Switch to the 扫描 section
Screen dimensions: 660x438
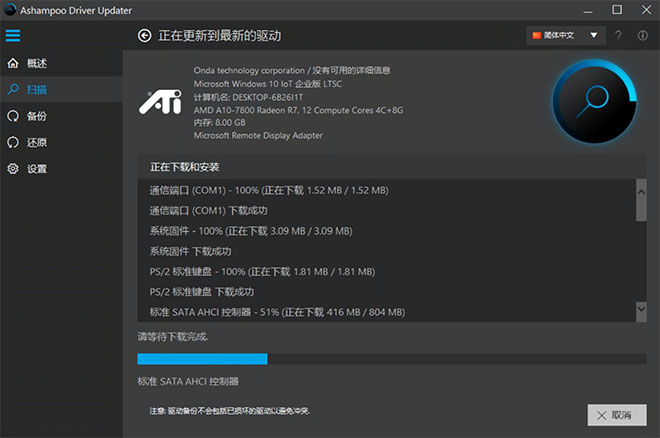coord(61,89)
